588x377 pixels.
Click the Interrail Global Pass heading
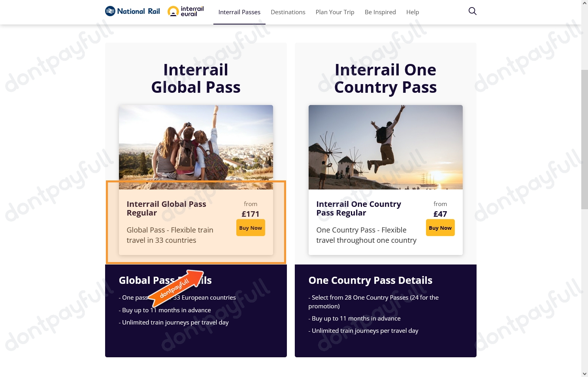click(196, 78)
